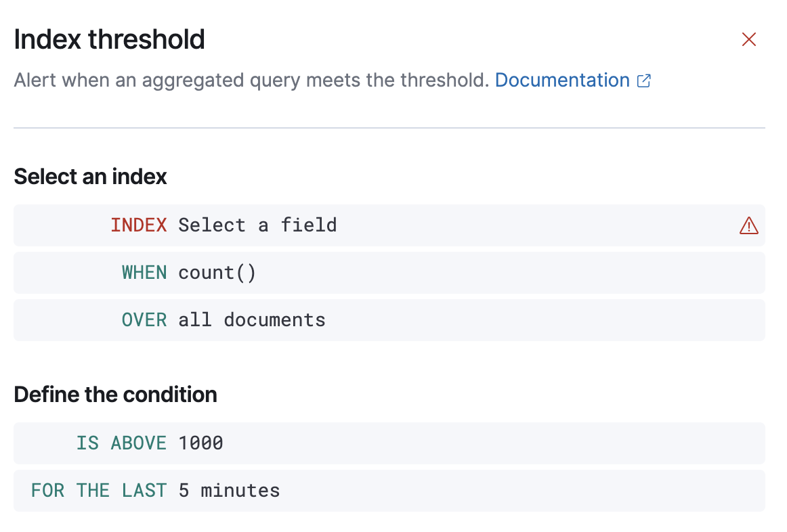The height and width of the screenshot is (532, 787).
Task: Click the 1000 threshold value
Action: [201, 443]
